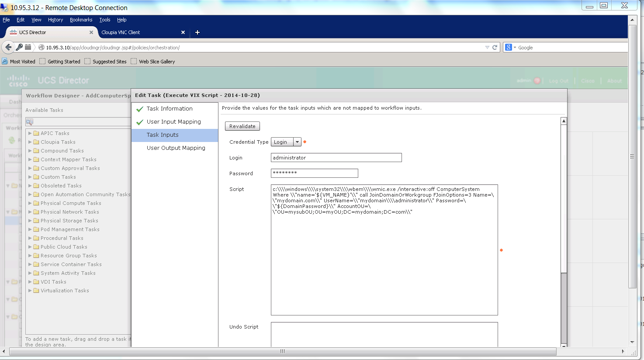The width and height of the screenshot is (644, 360).
Task: Expand the Context Mapper Tasks folder
Action: pyautogui.click(x=30, y=159)
